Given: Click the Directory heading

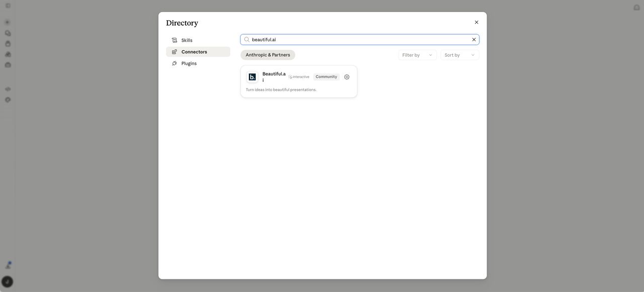Looking at the screenshot, I should pyautogui.click(x=182, y=23).
